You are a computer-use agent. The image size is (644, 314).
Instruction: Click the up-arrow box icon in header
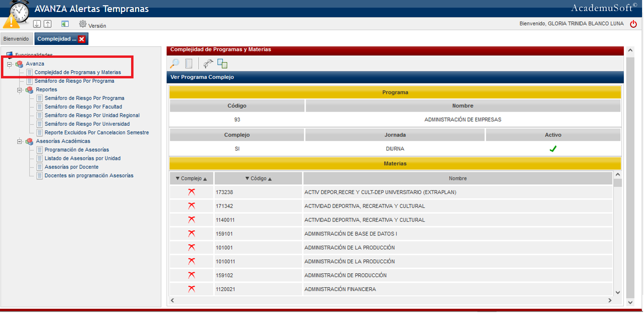pyautogui.click(x=47, y=24)
